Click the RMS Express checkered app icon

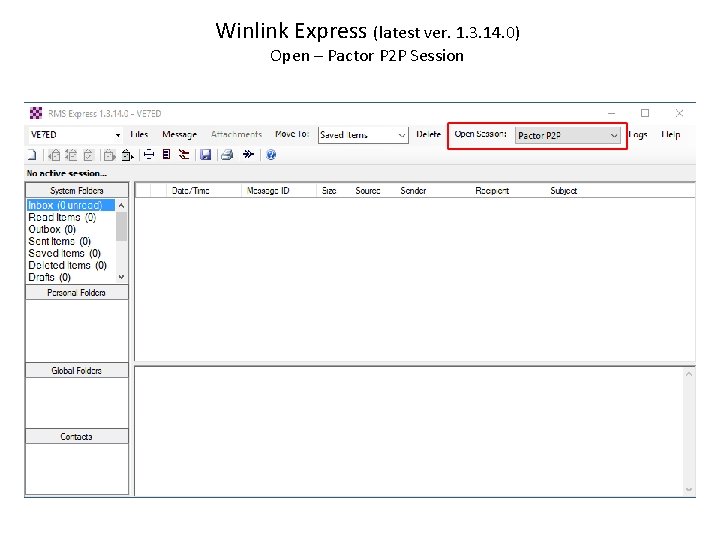[x=36, y=113]
